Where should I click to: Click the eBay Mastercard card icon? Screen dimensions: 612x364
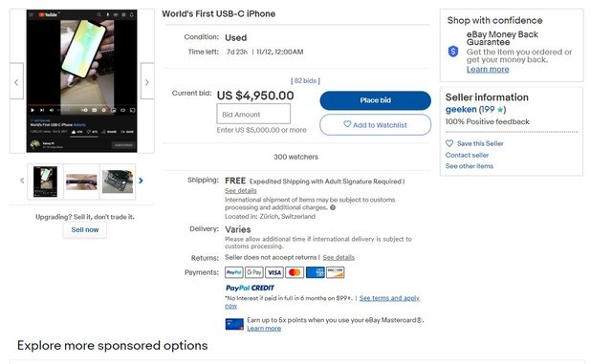pos(234,324)
